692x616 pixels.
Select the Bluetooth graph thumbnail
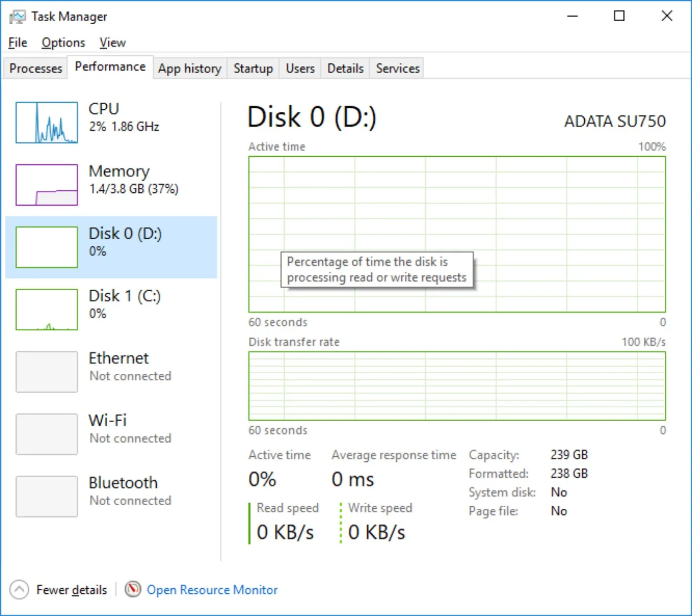pos(46,496)
